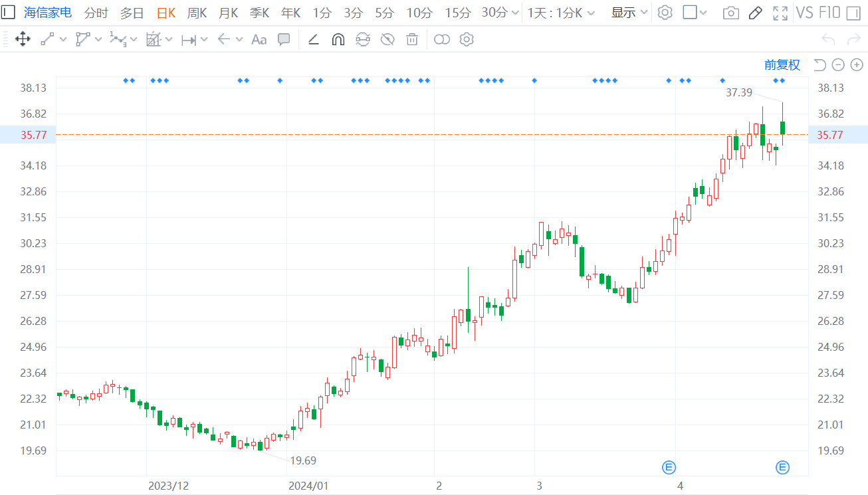This screenshot has width=868, height=495.
Task: Select the move/pan cursor tool
Action: coord(23,40)
